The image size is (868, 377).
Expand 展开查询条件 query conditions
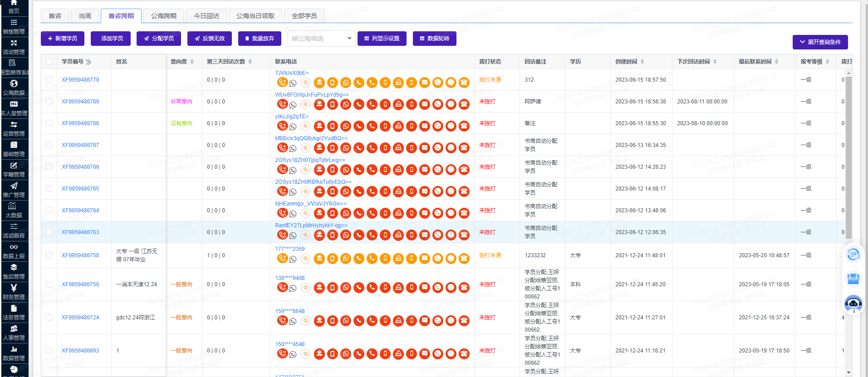(820, 42)
